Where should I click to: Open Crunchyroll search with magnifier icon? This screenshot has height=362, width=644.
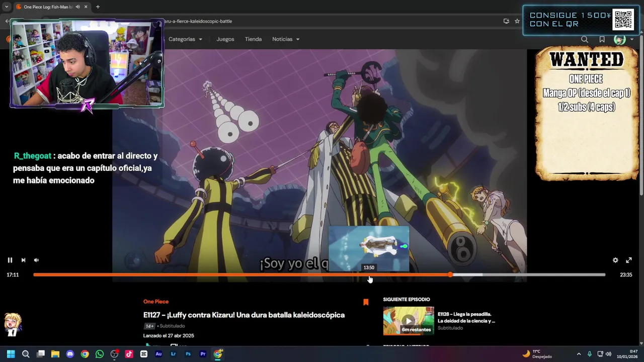click(x=584, y=39)
